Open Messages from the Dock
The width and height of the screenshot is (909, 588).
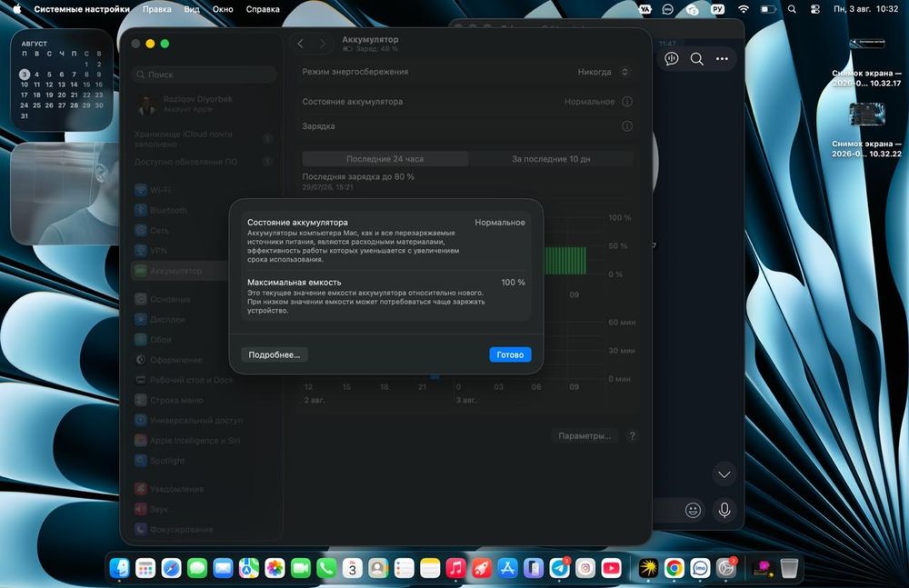(x=197, y=568)
